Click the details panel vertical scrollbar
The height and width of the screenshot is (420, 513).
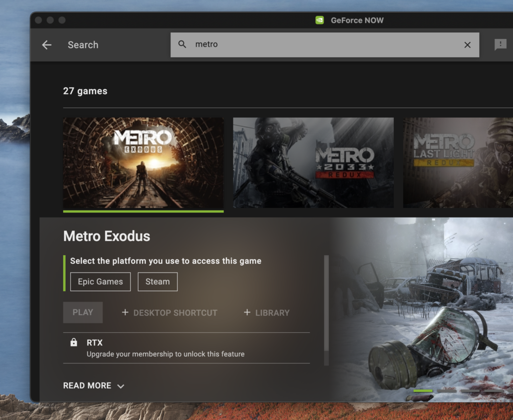point(326,310)
